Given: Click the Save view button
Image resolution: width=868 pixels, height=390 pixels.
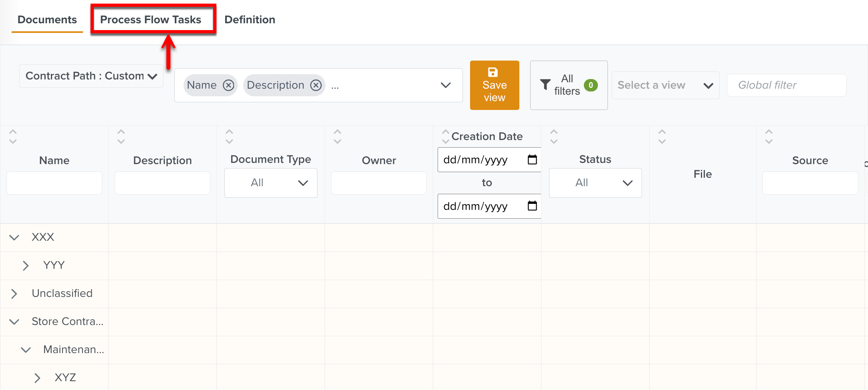Looking at the screenshot, I should [x=494, y=85].
